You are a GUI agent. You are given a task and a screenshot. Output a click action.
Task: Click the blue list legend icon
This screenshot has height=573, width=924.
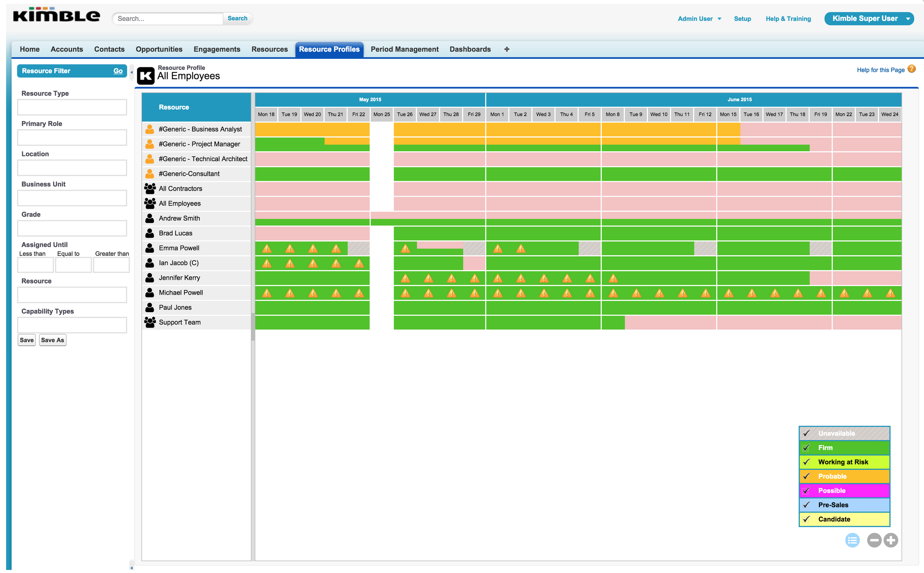click(x=852, y=540)
